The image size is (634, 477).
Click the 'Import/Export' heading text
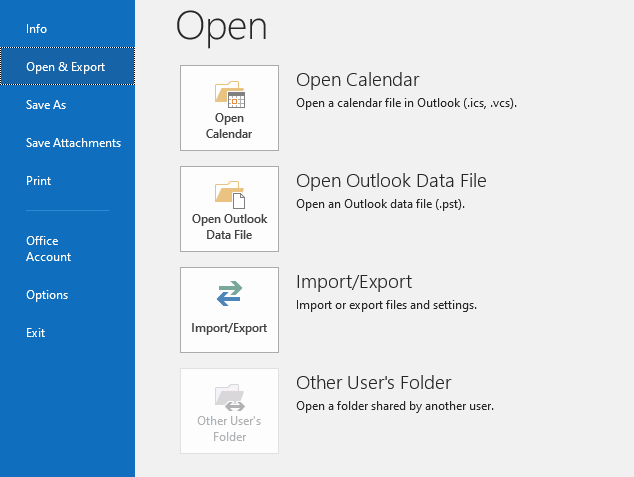pos(354,282)
